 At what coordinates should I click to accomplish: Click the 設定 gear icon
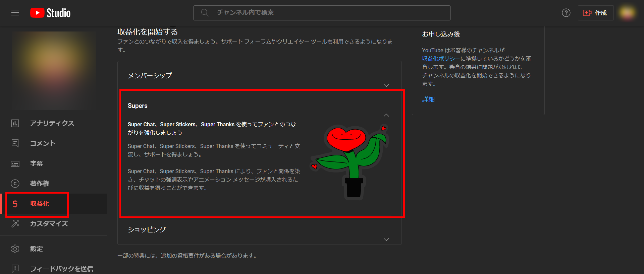pyautogui.click(x=15, y=249)
